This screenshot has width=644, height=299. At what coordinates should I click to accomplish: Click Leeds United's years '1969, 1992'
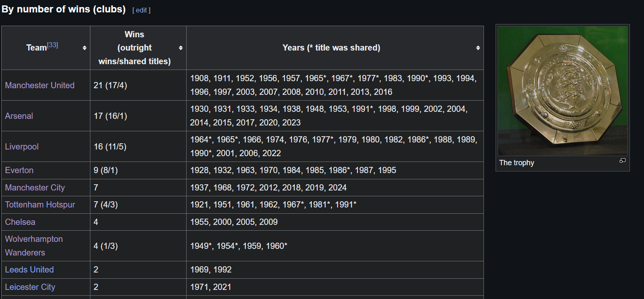211,270
